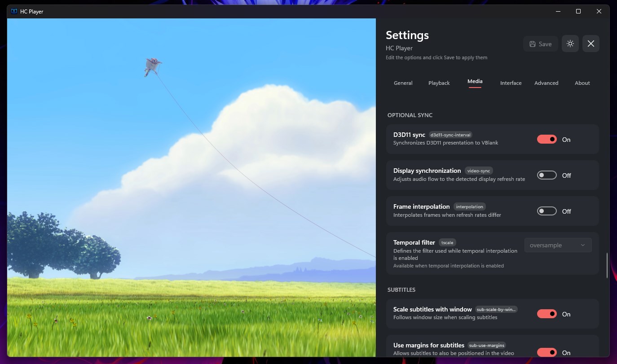Viewport: 617px width, 364px height.
Task: Close the Settings panel with X button
Action: 591,44
